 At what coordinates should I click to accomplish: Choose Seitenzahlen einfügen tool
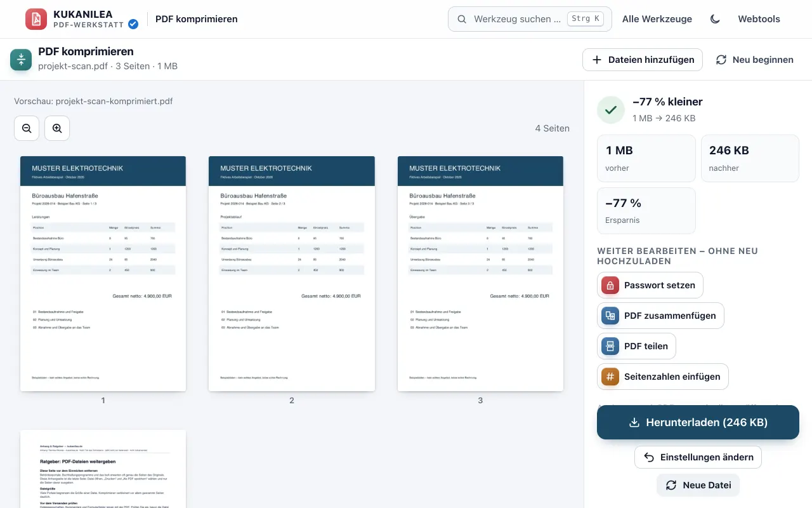click(662, 377)
